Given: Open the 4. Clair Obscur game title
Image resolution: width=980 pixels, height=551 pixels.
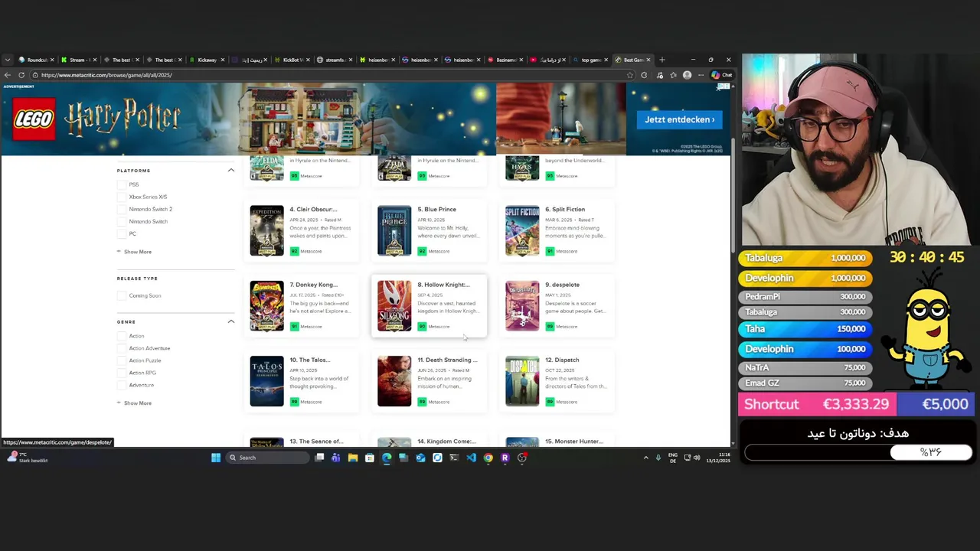Looking at the screenshot, I should pos(313,209).
